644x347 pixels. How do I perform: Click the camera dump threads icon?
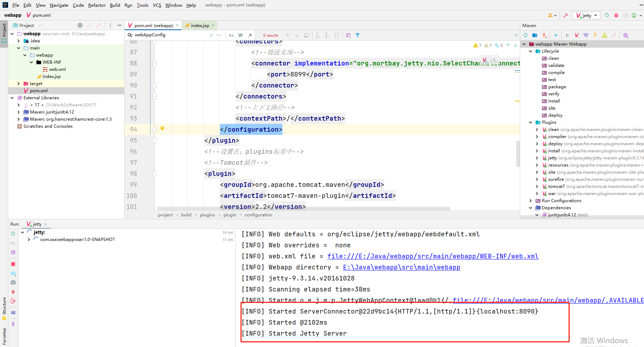click(13, 283)
